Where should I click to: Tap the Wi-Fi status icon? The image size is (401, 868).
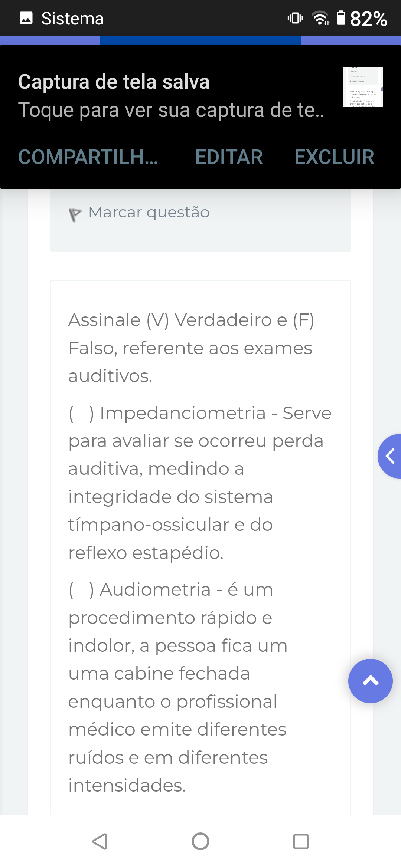[x=321, y=18]
